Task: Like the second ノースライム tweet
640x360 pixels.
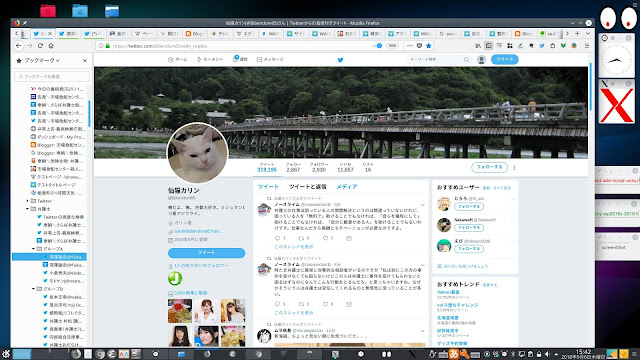Action: pyautogui.click(x=325, y=304)
